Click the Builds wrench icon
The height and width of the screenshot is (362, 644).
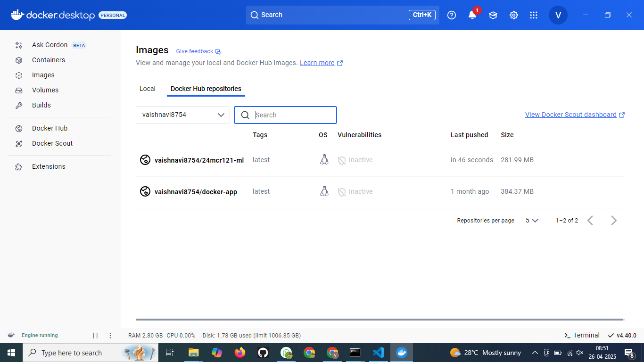[19, 106]
